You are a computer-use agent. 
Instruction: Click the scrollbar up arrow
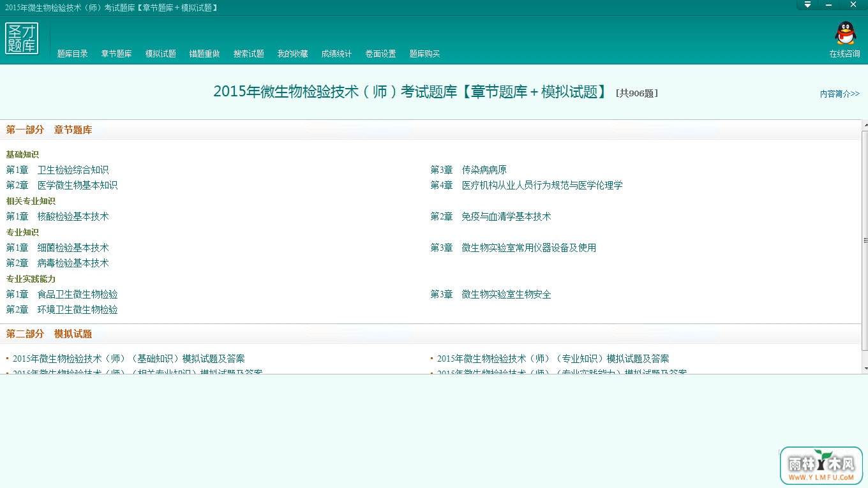pyautogui.click(x=865, y=124)
